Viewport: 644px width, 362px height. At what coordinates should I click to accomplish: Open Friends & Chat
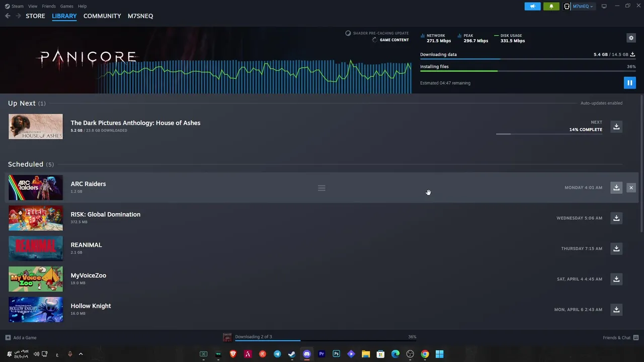(620, 338)
